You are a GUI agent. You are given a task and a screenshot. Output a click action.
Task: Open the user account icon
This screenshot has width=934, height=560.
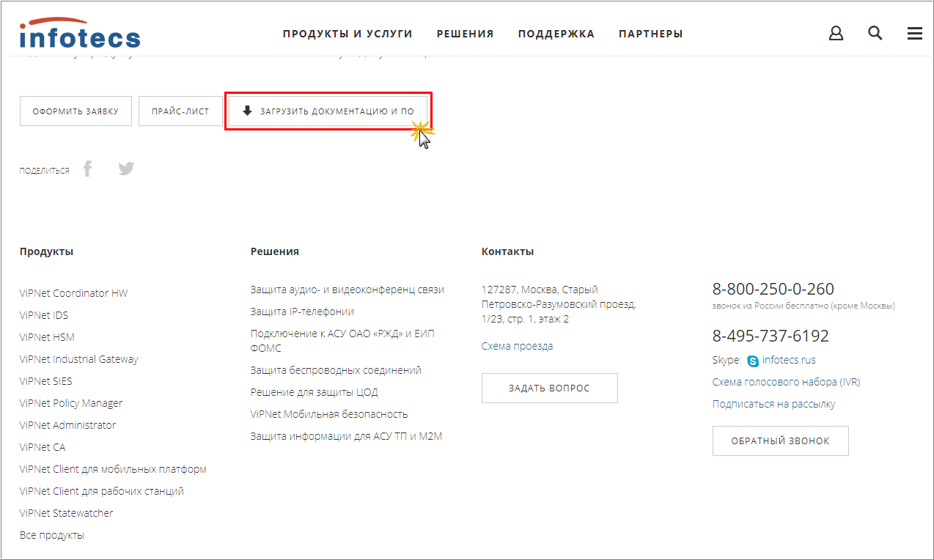836,33
